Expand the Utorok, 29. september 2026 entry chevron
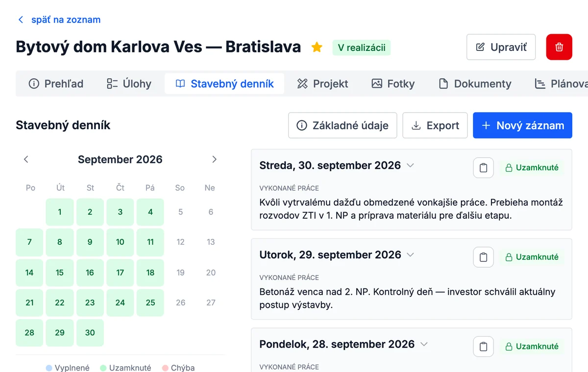This screenshot has height=372, width=588. click(411, 255)
